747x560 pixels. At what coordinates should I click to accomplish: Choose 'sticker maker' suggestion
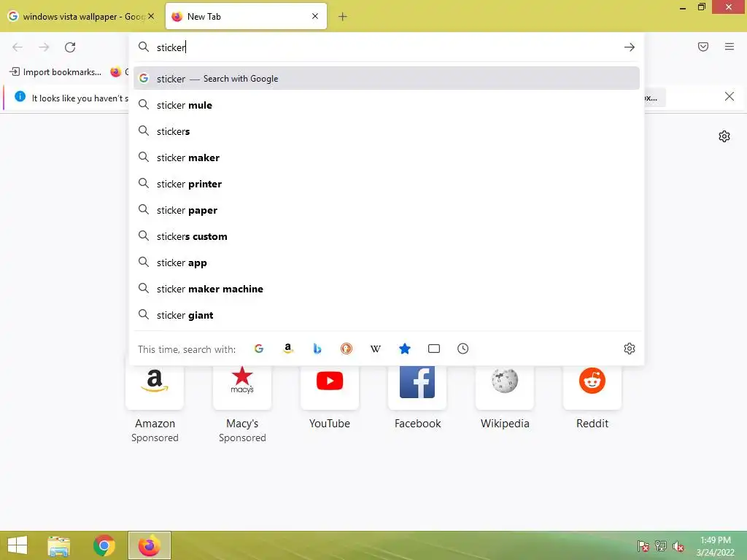387,157
